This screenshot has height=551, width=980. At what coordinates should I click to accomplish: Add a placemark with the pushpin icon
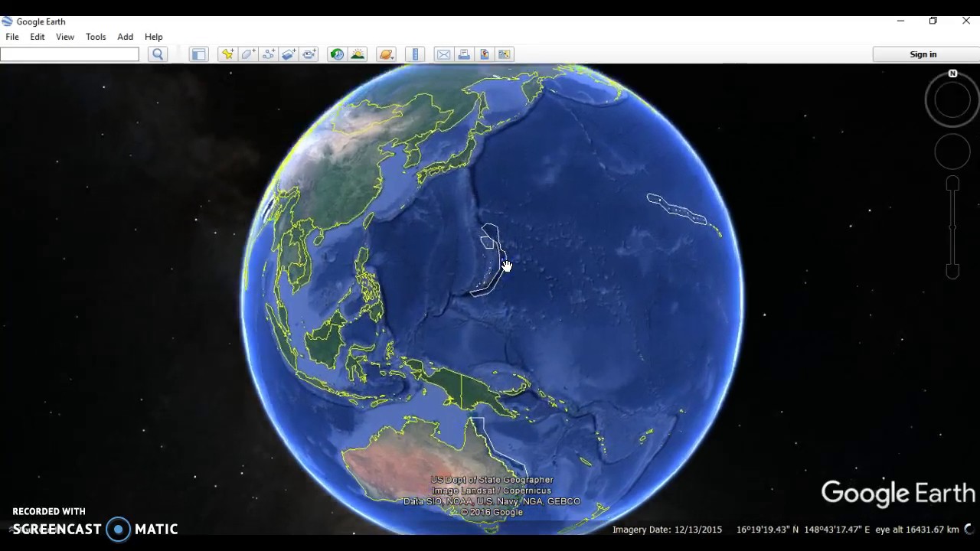[227, 54]
